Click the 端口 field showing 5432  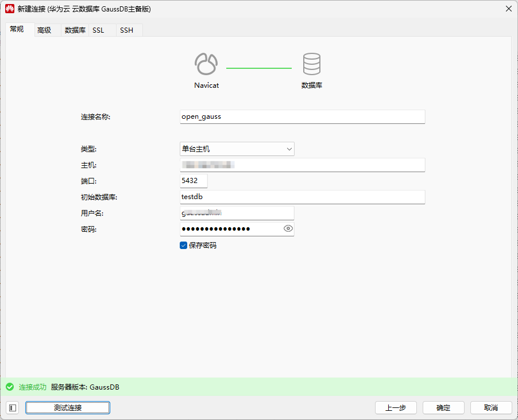(x=194, y=181)
